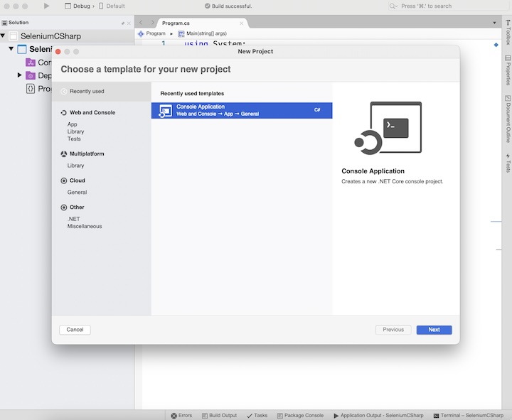This screenshot has width=512, height=420.
Task: Close the Program.cs tab
Action: (x=241, y=23)
